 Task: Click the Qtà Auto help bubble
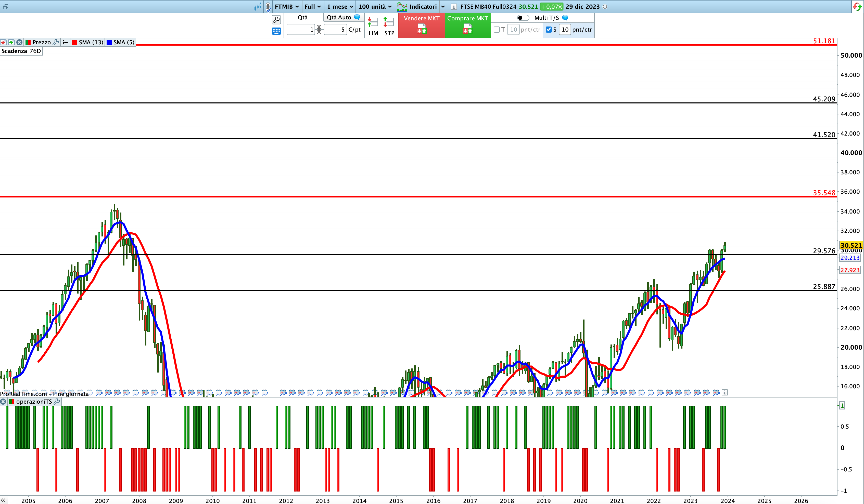point(357,17)
